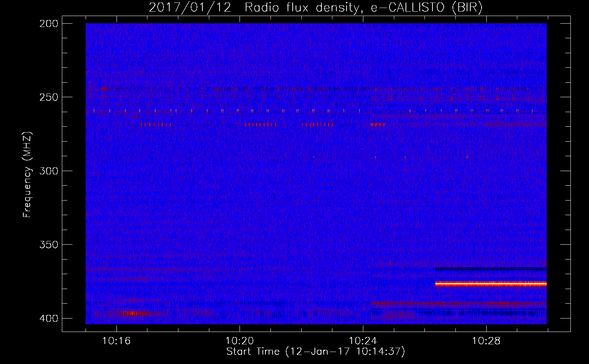Viewport: 589px width, 364px height.
Task: Click the 350 frequency tick label
Action: click(49, 244)
